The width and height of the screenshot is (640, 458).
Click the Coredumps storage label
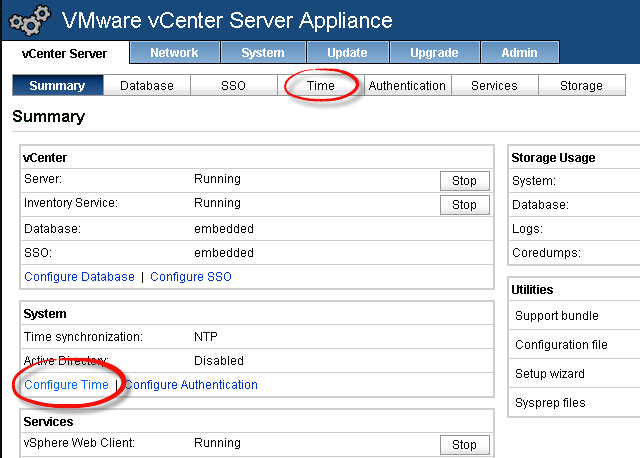547,253
